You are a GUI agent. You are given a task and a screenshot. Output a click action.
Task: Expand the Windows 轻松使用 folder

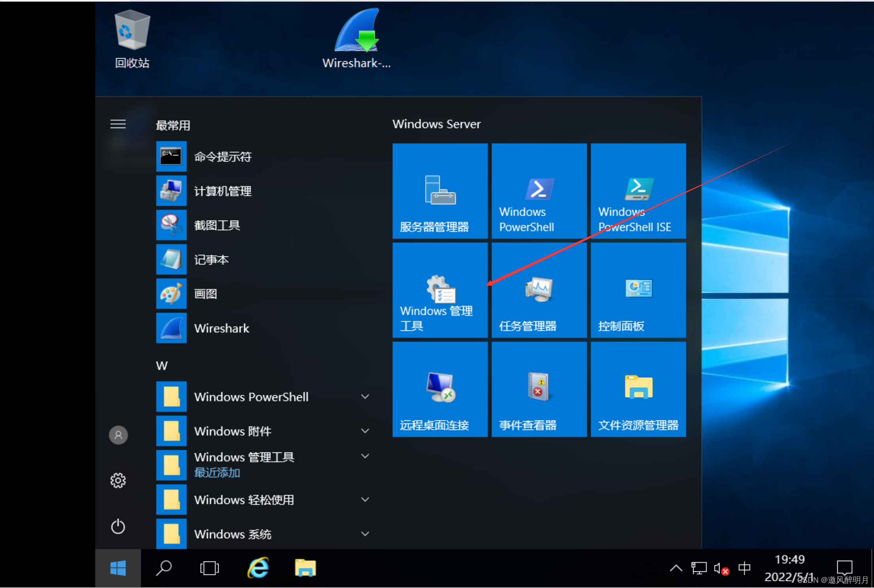tap(365, 499)
